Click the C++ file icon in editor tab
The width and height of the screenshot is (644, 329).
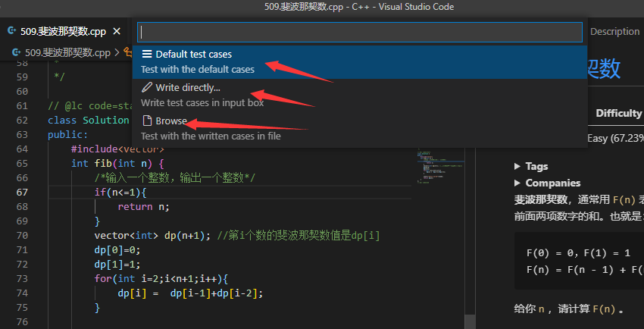[12, 32]
